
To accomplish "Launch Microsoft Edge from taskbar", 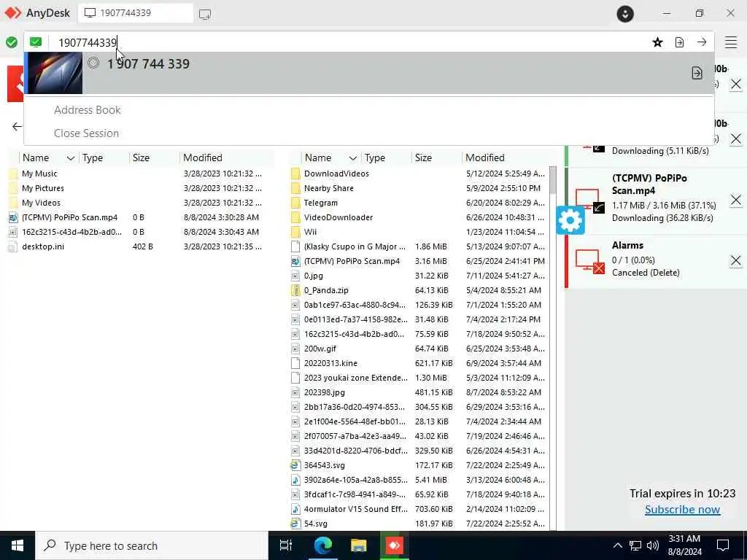I will point(323,545).
